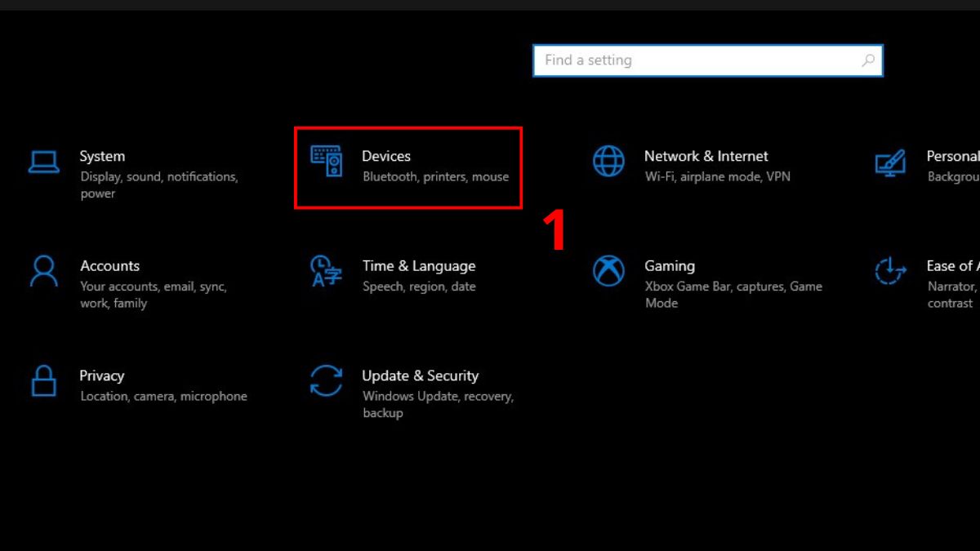Image resolution: width=980 pixels, height=551 pixels.
Task: Open Privacy settings title
Action: [x=102, y=375]
